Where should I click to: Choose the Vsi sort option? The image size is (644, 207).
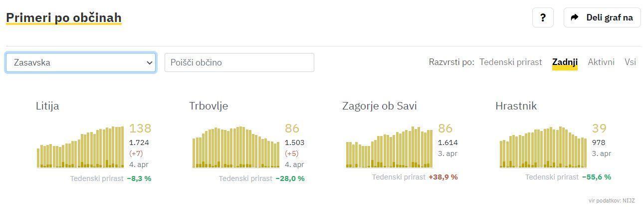630,62
